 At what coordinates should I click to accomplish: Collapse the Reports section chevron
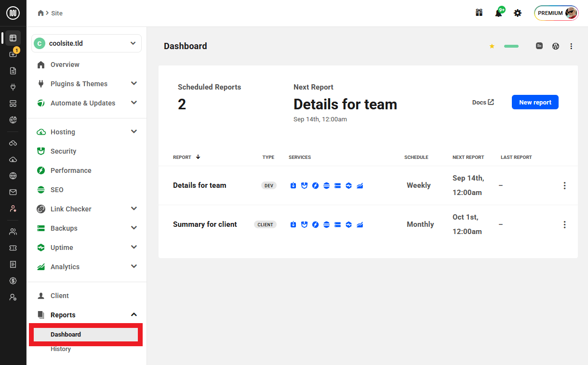tap(134, 314)
